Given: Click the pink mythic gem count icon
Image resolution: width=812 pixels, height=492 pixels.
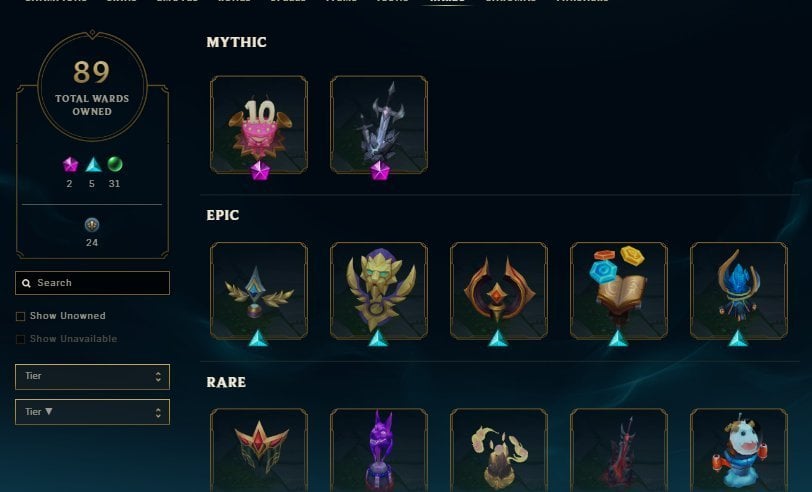Looking at the screenshot, I should (70, 165).
